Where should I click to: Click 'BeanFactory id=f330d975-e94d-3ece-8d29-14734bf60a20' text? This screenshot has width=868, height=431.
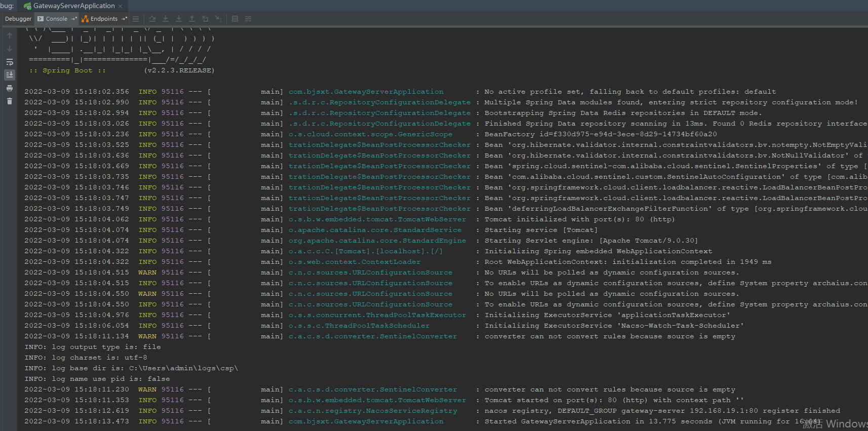[601, 134]
